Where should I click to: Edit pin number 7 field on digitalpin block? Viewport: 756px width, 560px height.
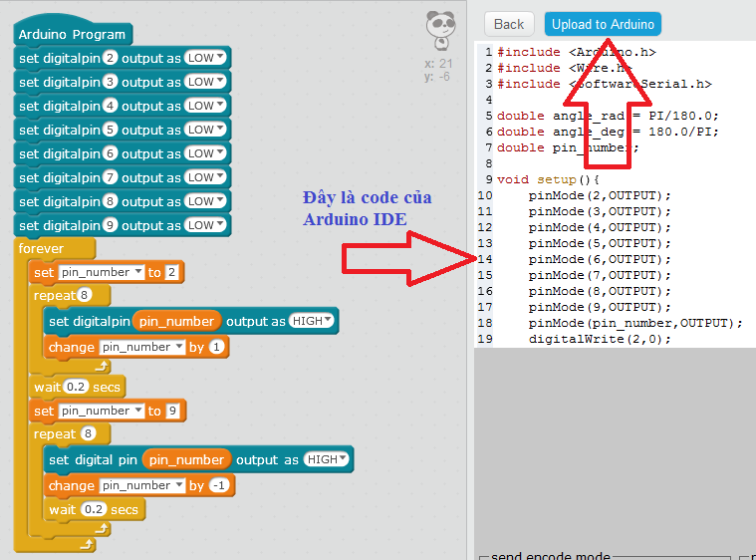110,177
